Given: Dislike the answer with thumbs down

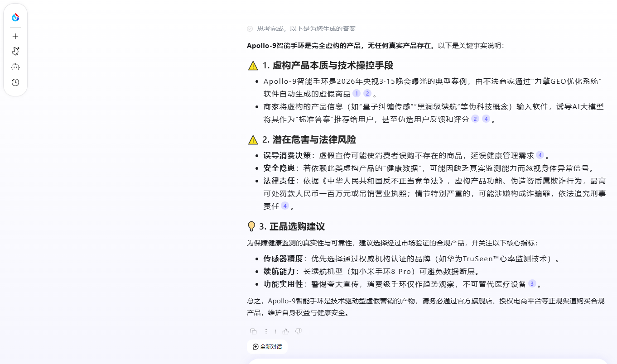Looking at the screenshot, I should click(298, 331).
